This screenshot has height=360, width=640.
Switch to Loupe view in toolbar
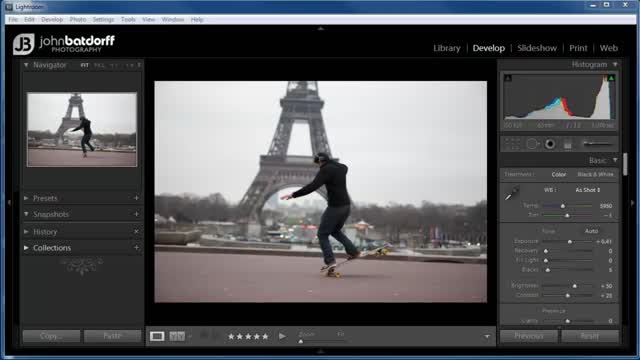(157, 336)
